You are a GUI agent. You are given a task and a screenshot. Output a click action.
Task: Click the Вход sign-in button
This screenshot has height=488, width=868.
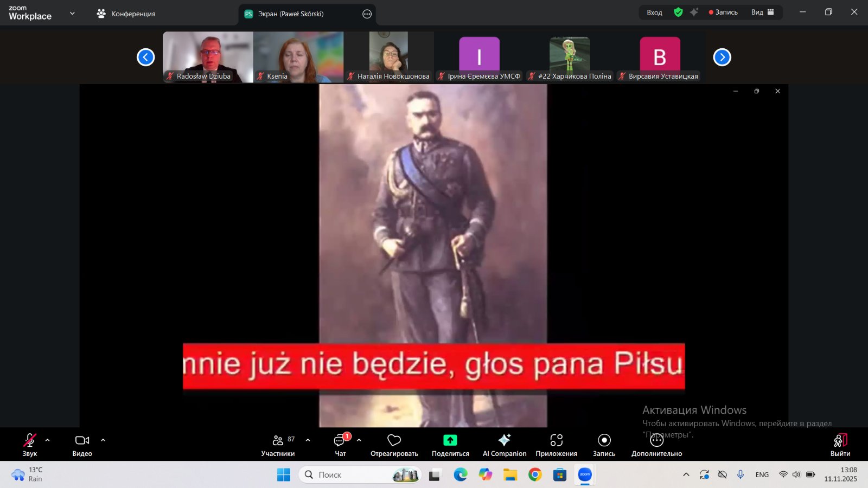click(x=654, y=12)
